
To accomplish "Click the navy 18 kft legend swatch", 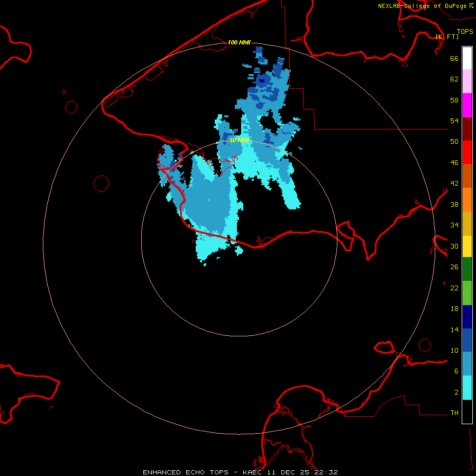I will click(467, 317).
